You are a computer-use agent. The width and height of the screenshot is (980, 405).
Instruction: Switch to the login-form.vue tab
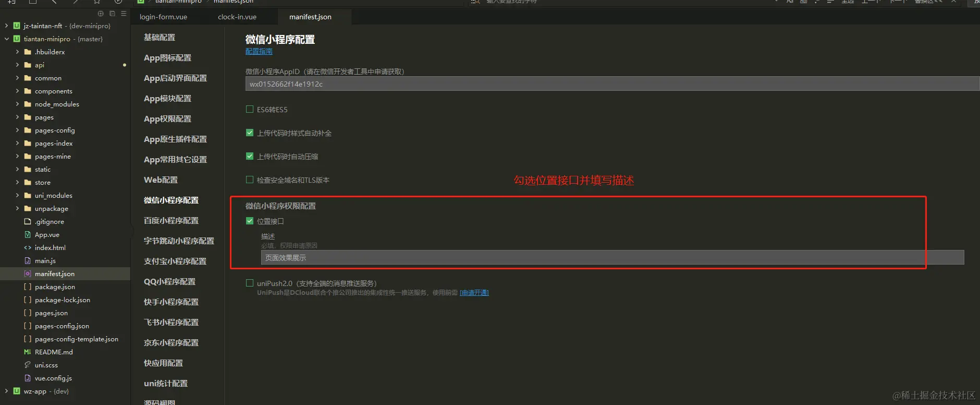tap(163, 17)
